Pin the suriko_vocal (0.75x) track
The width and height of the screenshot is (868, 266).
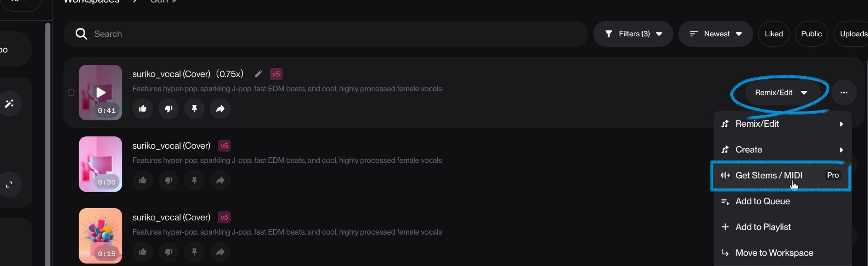194,109
